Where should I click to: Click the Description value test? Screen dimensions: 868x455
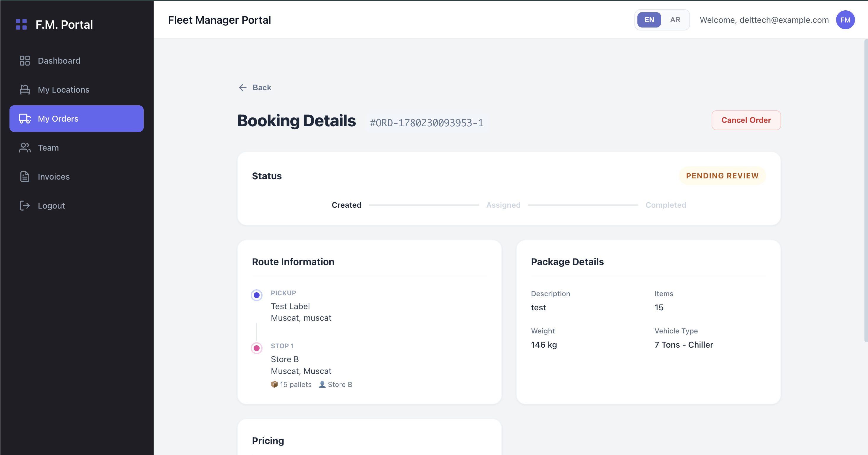pos(538,308)
